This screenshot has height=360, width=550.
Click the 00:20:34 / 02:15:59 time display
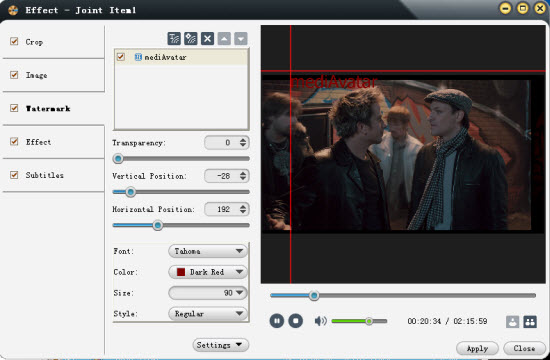(447, 321)
